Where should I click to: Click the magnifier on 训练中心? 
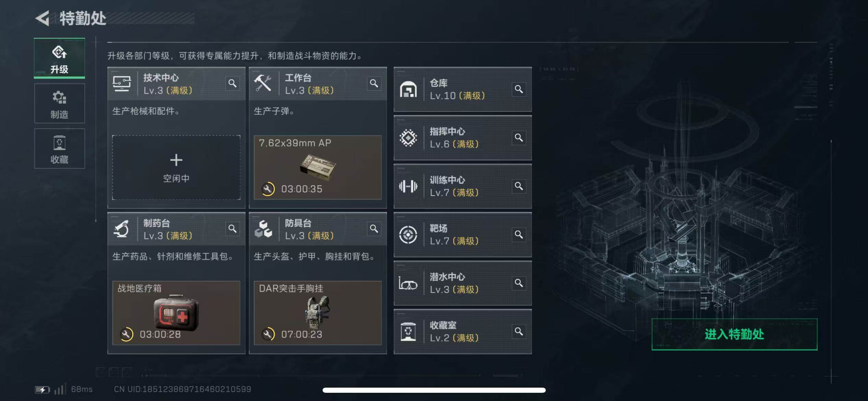pyautogui.click(x=519, y=186)
